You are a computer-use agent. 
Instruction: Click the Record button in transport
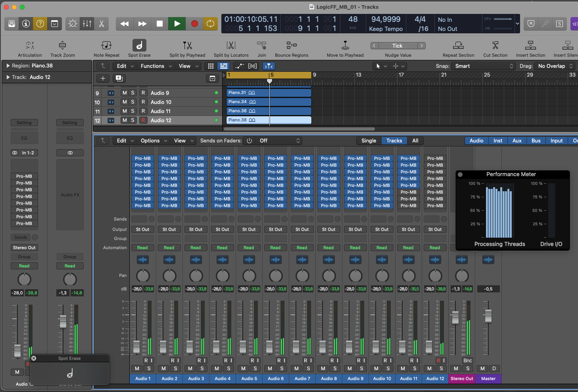pyautogui.click(x=194, y=24)
